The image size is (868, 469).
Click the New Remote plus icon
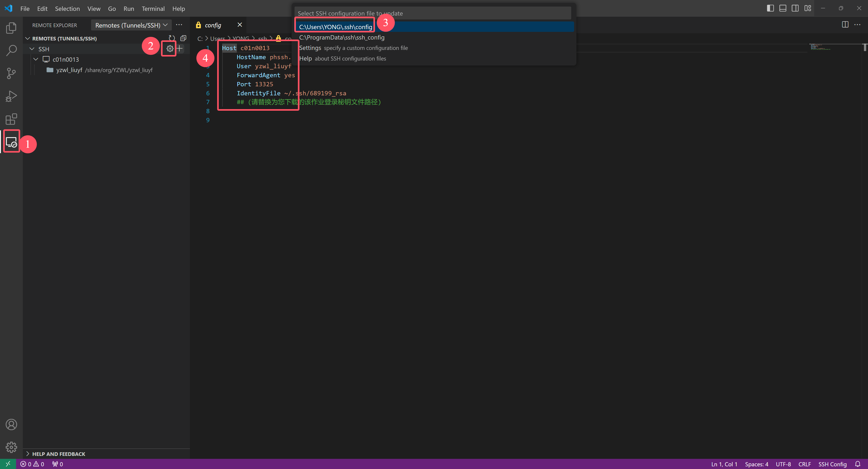tap(180, 49)
